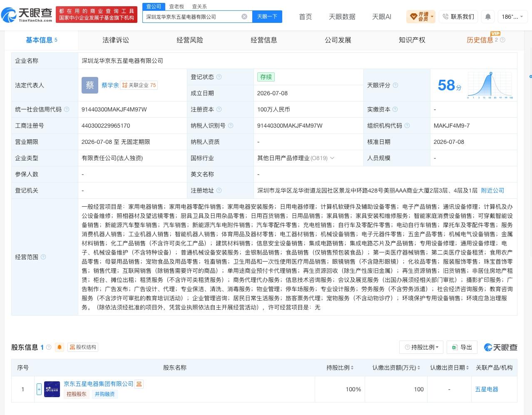Open the 公司发展 tab
Image resolution: width=532 pixels, height=415 pixels.
coord(338,40)
